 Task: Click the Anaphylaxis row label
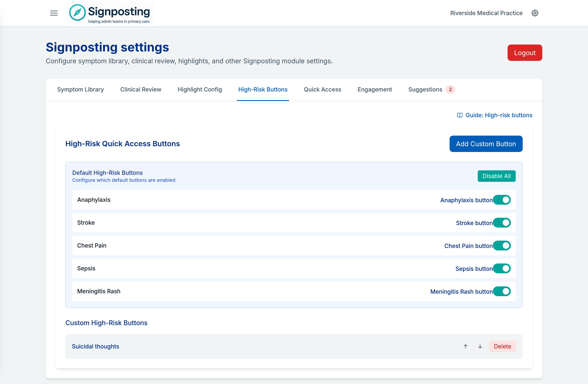click(94, 200)
